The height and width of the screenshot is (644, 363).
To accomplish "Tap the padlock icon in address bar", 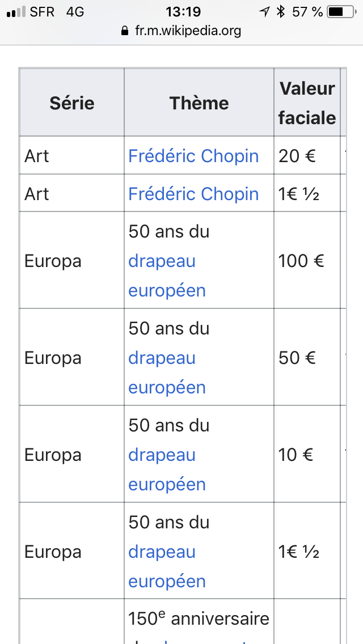I will pyautogui.click(x=125, y=31).
